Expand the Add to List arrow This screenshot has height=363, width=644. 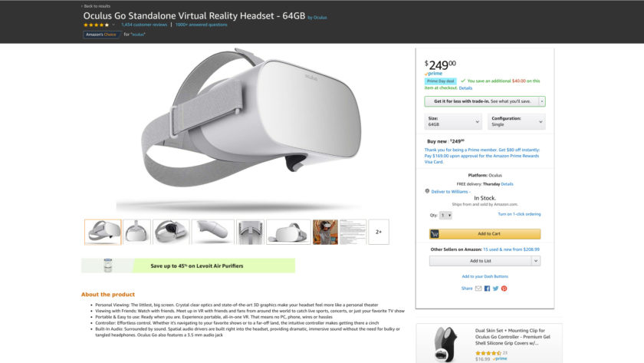tap(536, 261)
